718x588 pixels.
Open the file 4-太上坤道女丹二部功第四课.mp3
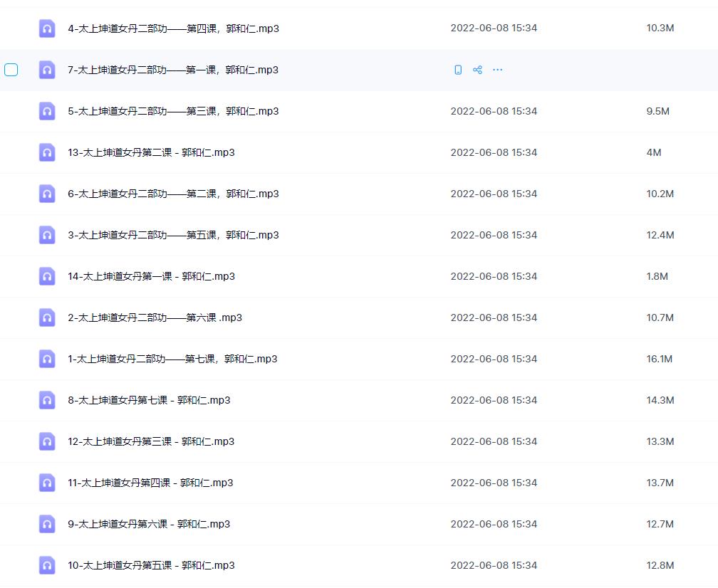coord(173,28)
